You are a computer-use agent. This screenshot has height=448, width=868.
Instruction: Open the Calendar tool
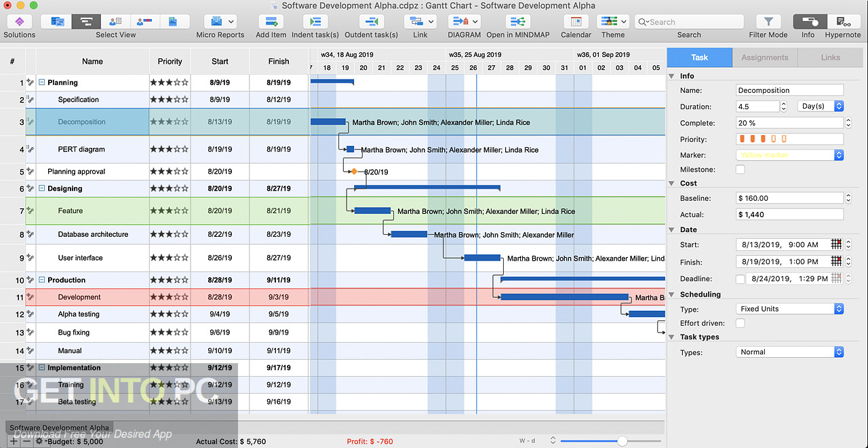[x=576, y=22]
